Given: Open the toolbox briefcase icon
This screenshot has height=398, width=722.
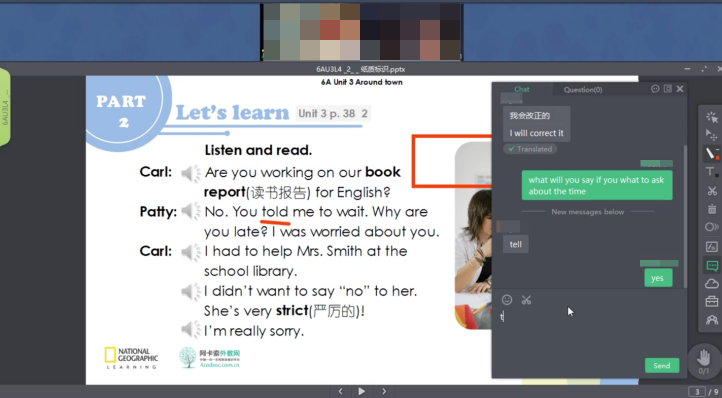Looking at the screenshot, I should [x=712, y=301].
